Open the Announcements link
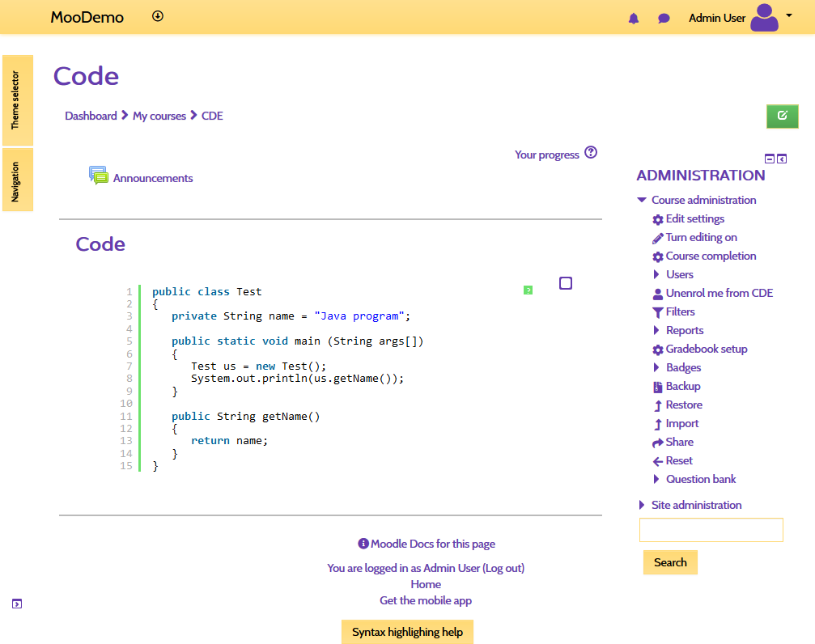Screen dimensions: 815x644 [153, 178]
